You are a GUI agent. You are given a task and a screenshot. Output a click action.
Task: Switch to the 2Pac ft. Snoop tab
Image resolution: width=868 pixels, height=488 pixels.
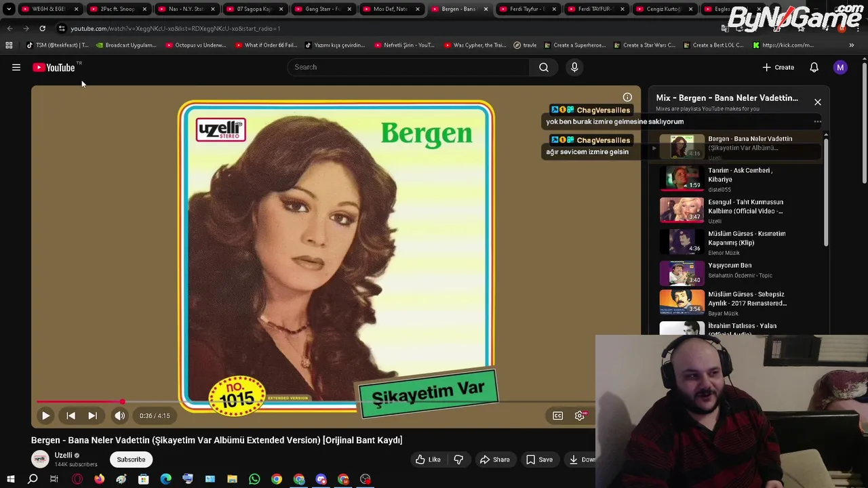pos(117,9)
